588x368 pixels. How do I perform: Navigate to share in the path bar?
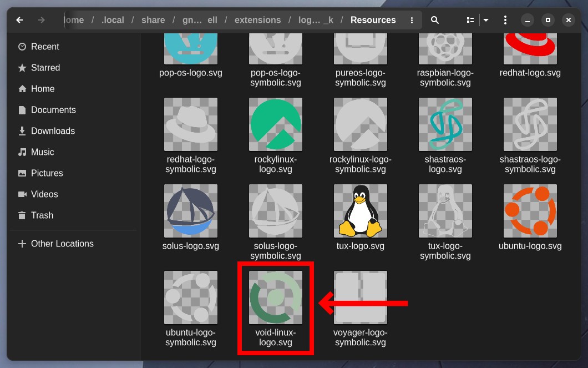153,20
